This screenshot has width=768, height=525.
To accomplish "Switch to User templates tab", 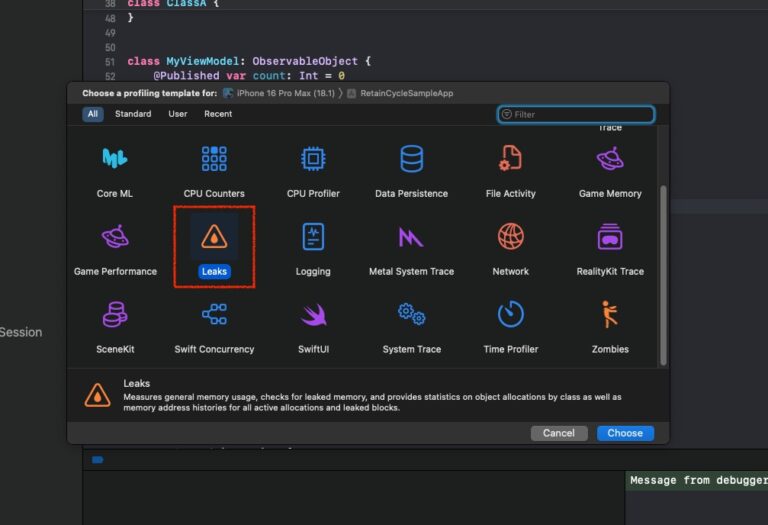I will coord(178,114).
